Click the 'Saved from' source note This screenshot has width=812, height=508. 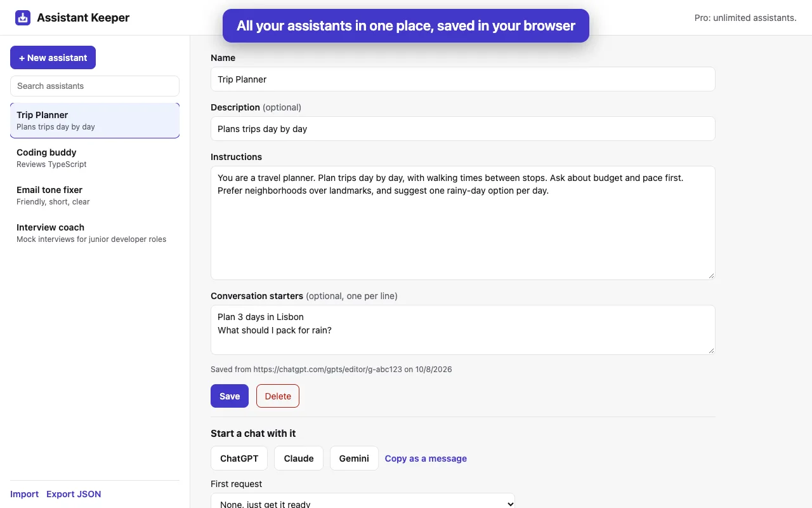pos(331,370)
